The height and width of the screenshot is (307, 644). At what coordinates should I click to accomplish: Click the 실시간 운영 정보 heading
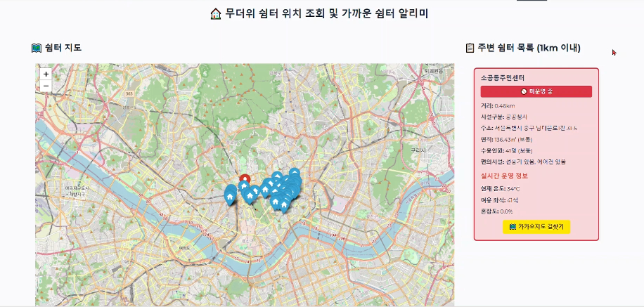click(504, 176)
